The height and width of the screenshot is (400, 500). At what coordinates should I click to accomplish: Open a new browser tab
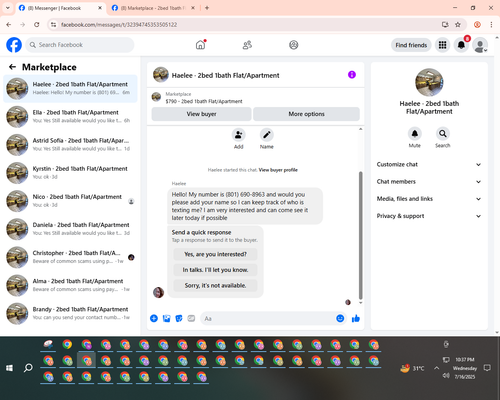point(207,8)
